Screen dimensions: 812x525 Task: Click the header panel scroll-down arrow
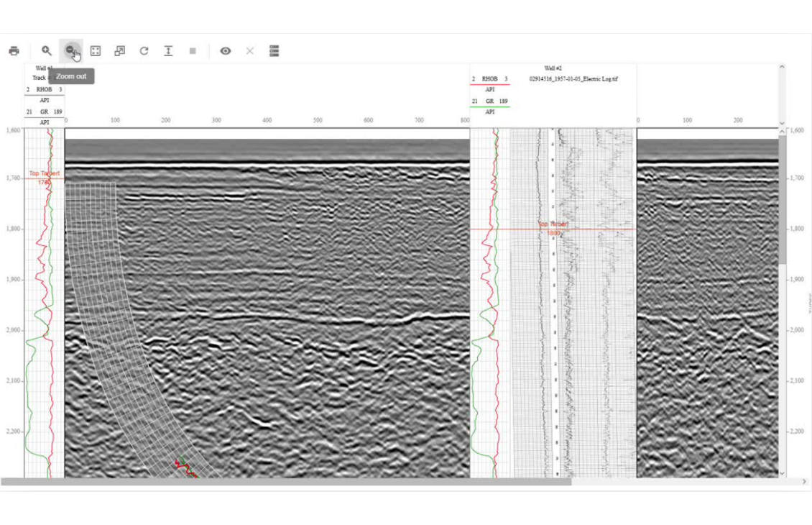[782, 124]
